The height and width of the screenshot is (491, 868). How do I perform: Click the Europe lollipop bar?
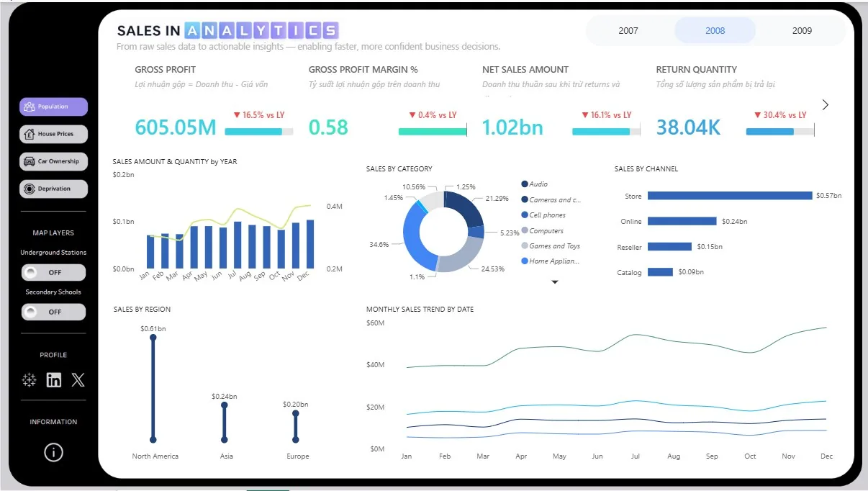click(296, 427)
